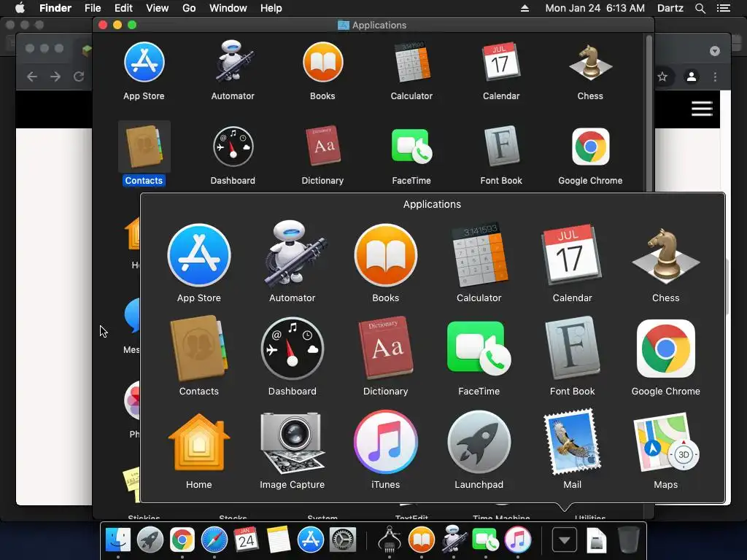747x560 pixels.
Task: Click Finder in the Dock
Action: tap(117, 540)
